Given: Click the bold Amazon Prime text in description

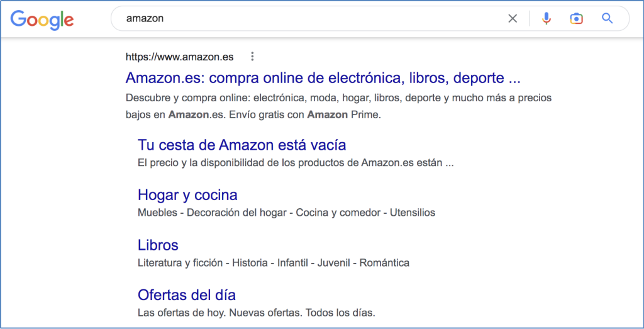Looking at the screenshot, I should pyautogui.click(x=343, y=115).
